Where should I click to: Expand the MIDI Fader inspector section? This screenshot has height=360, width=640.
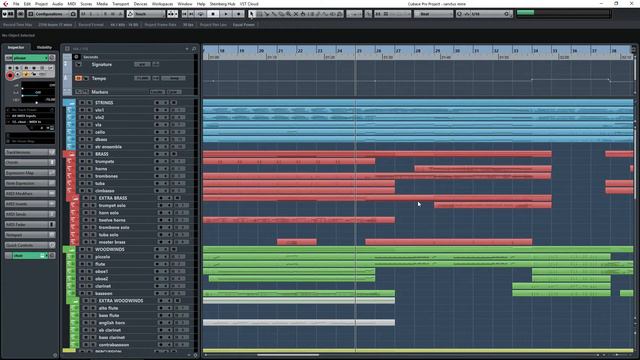[30, 224]
